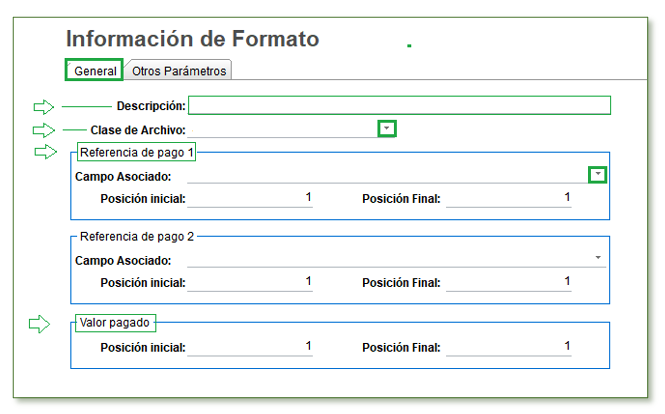Select Posición inicial field in Referencia de pago 2
The image size is (665, 414).
tap(250, 282)
